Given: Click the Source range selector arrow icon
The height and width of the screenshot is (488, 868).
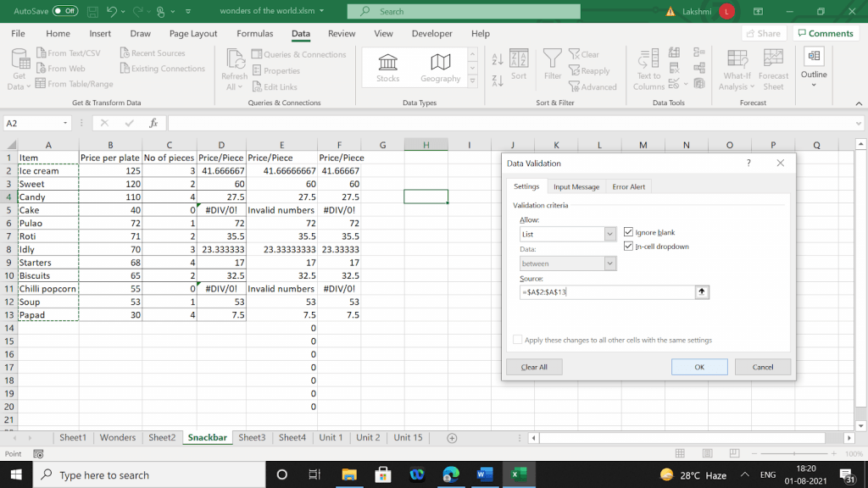Looking at the screenshot, I should [702, 292].
